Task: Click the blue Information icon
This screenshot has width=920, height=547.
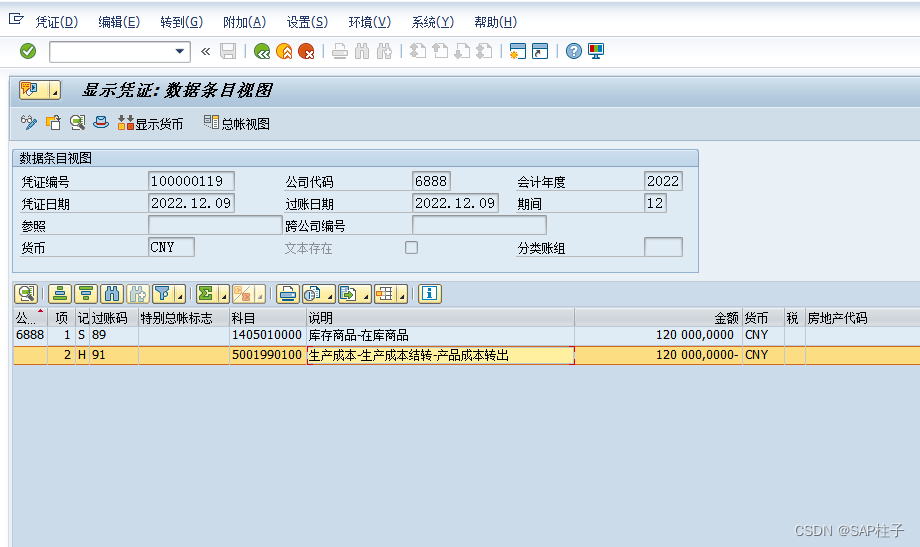Action: click(429, 293)
